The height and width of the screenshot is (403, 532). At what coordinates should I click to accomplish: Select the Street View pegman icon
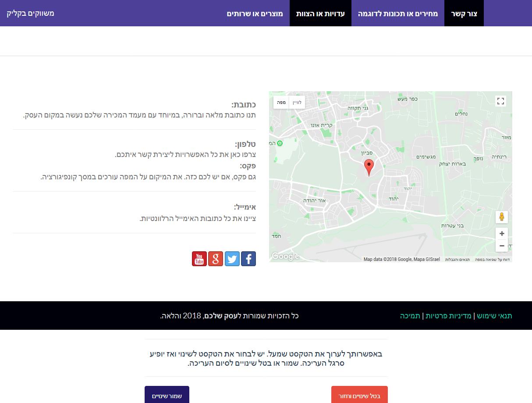[x=502, y=217]
